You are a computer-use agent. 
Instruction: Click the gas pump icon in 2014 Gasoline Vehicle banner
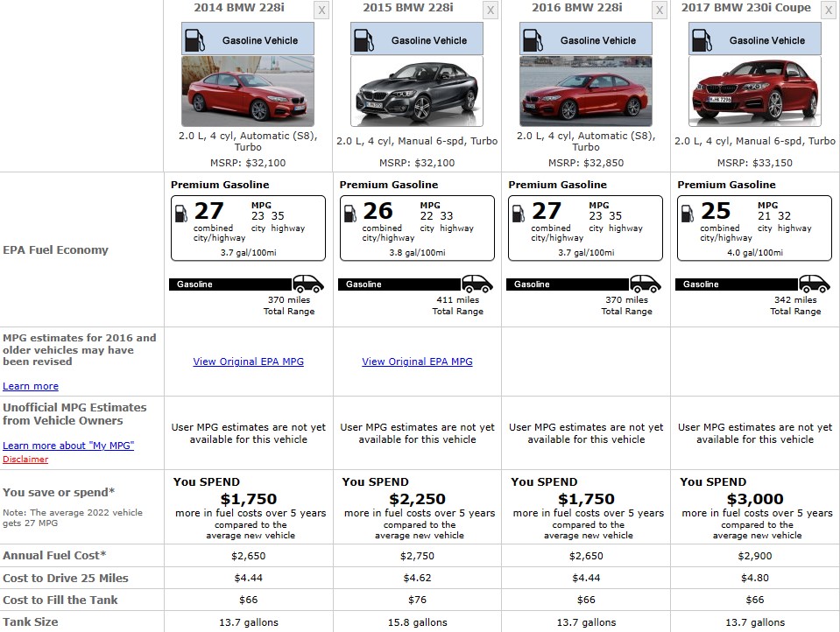pyautogui.click(x=194, y=40)
